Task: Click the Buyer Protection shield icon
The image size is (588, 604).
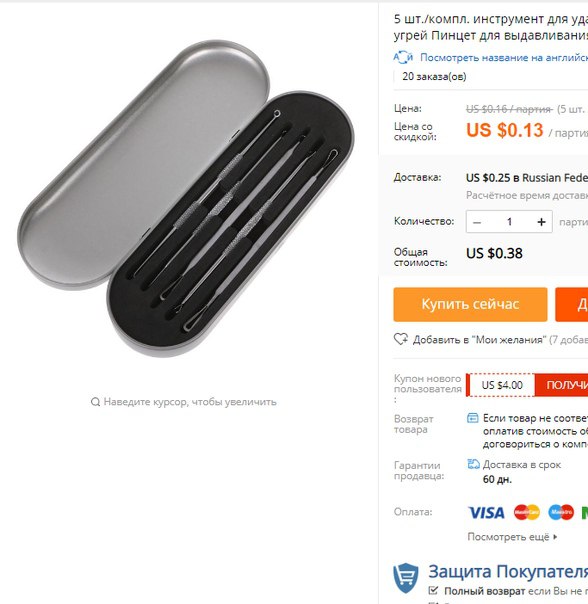Action: [x=406, y=578]
